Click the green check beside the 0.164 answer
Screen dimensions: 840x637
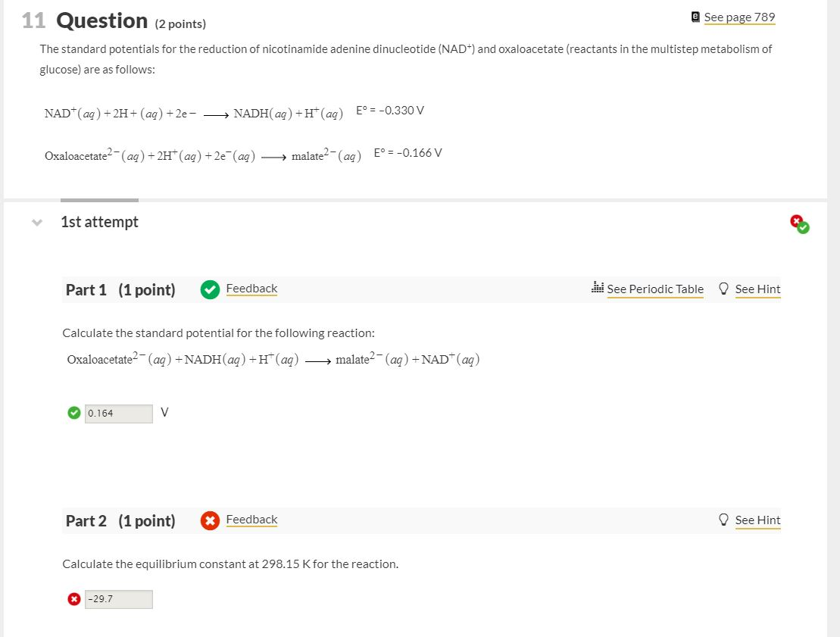[x=73, y=413]
